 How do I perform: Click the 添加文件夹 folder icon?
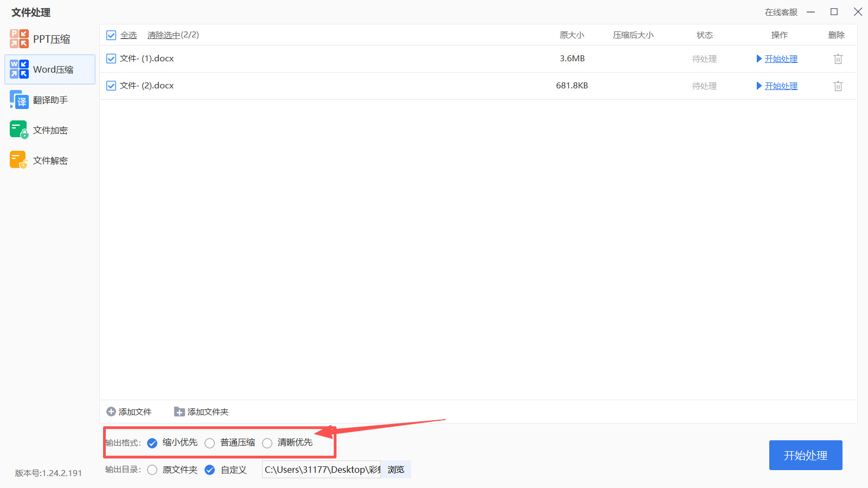180,412
